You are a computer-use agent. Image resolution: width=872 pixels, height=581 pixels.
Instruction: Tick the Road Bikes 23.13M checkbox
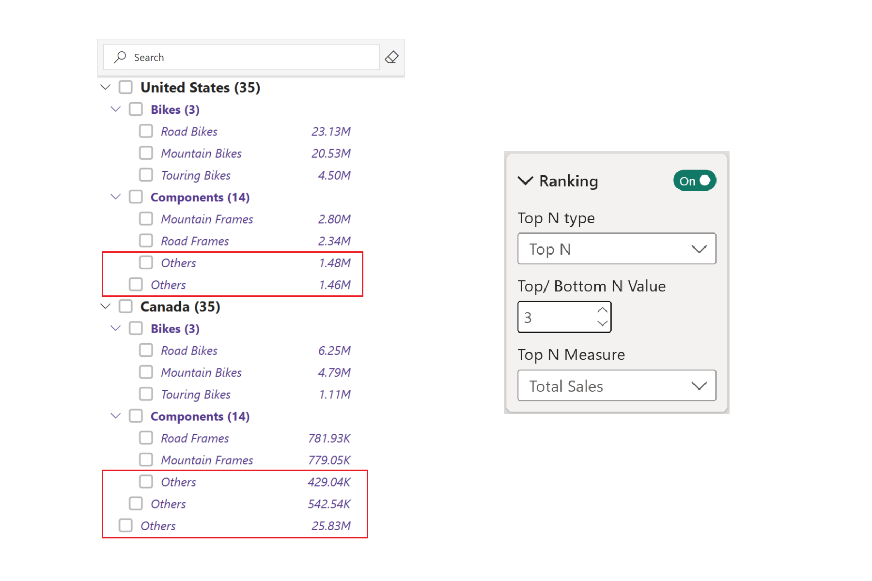point(146,131)
